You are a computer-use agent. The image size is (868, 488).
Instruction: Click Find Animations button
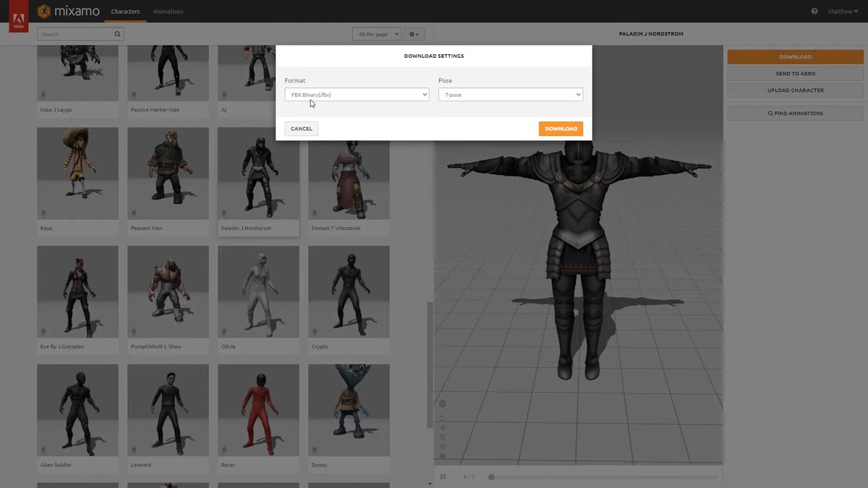tap(796, 114)
